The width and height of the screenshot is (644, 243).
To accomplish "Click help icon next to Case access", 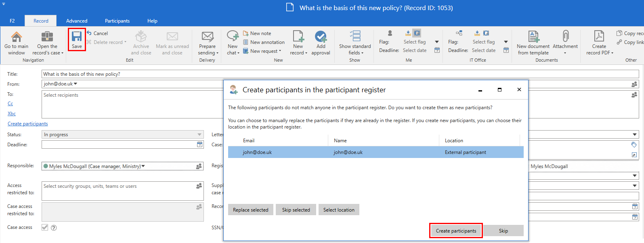I will pos(54,228).
